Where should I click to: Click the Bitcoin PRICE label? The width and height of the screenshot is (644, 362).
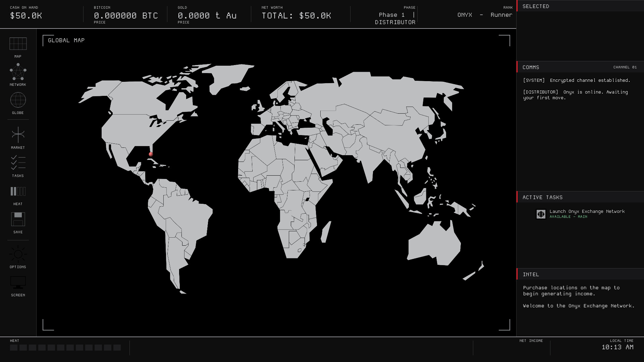[x=100, y=22]
